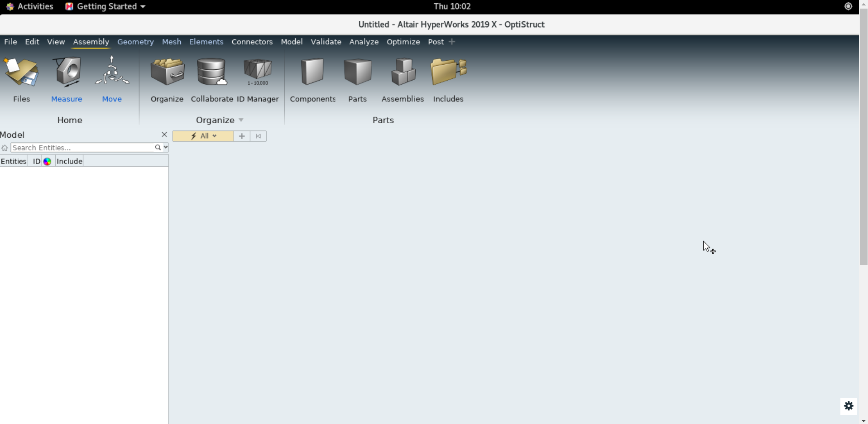Click the Entities column header
The height and width of the screenshot is (424, 868).
click(14, 161)
